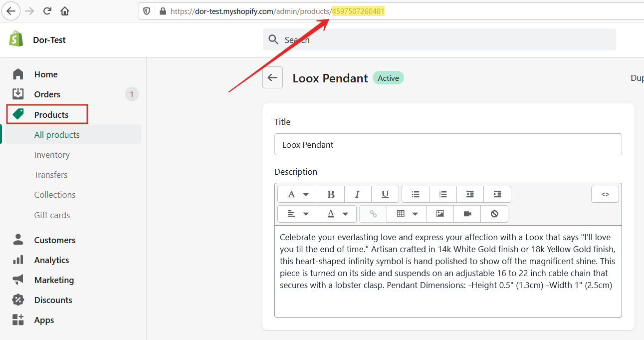Go back using the arrow beside Loox Pendant

[x=272, y=77]
